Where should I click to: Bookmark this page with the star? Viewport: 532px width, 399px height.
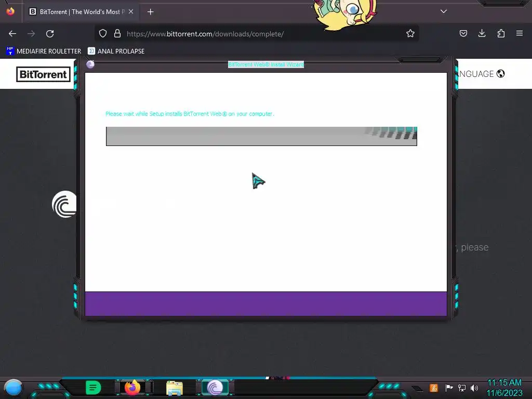click(410, 33)
